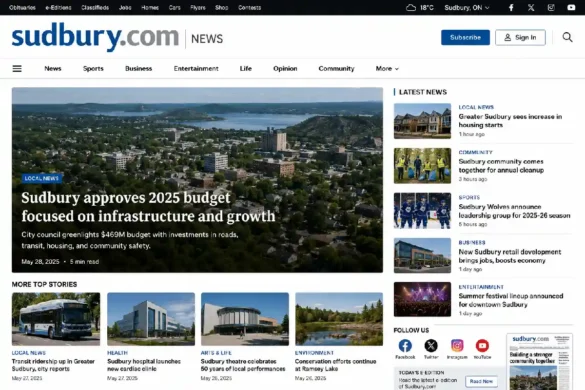Open Sudbury hospital cardiac clinic headline

[144, 365]
